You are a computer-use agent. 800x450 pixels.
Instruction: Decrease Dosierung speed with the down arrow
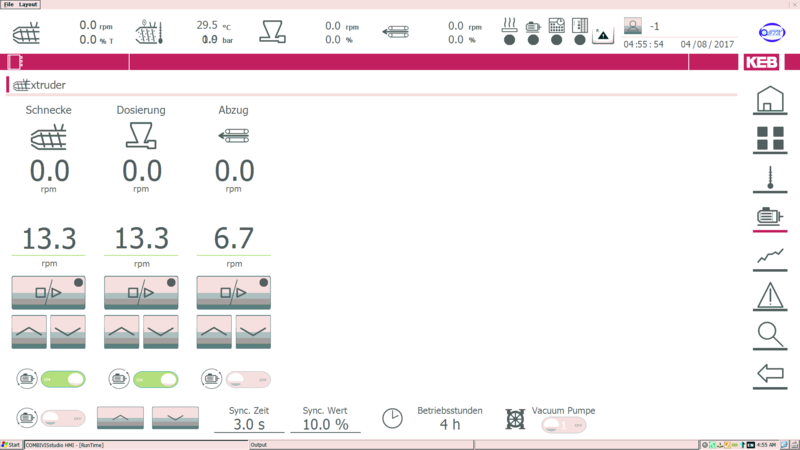coord(161,331)
